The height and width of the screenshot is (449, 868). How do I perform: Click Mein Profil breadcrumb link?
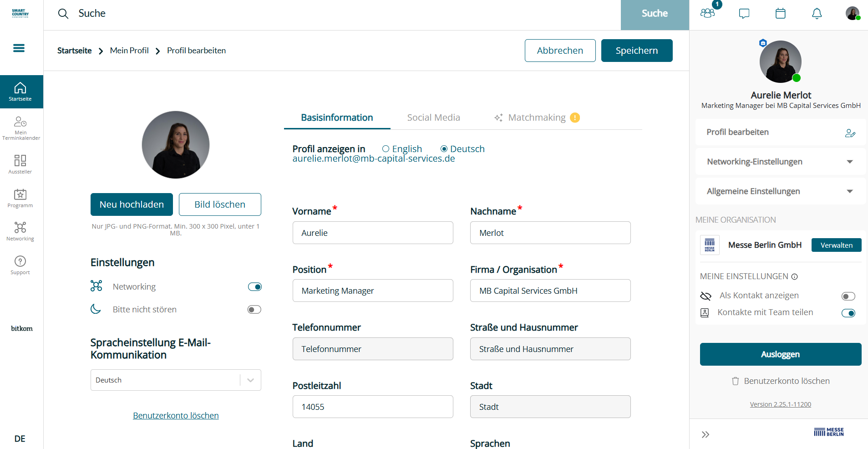129,51
